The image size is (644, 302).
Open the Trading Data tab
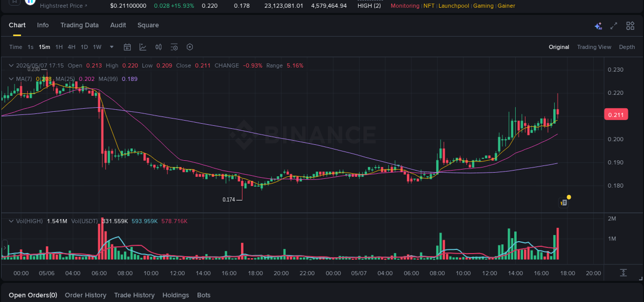[x=79, y=25]
